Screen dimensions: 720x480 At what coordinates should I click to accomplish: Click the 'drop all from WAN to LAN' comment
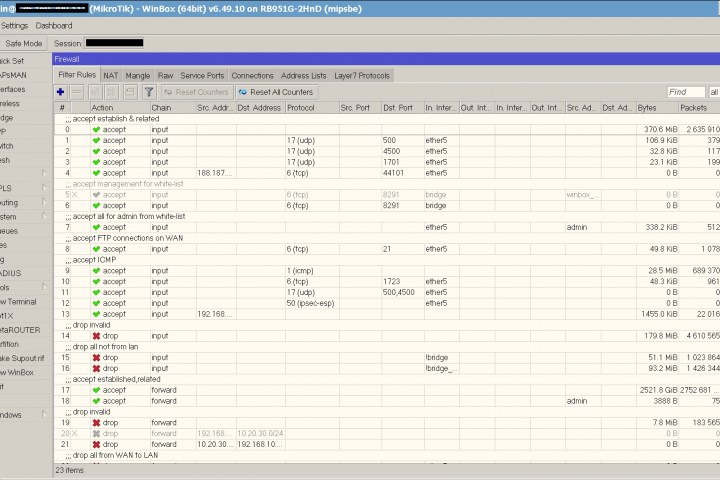[x=115, y=455]
